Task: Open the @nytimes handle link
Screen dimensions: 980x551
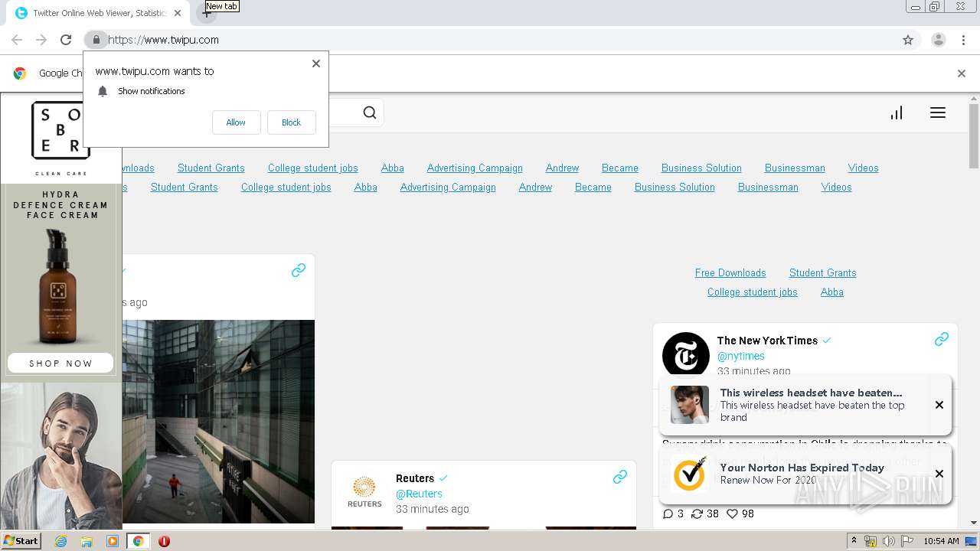Action: tap(741, 356)
